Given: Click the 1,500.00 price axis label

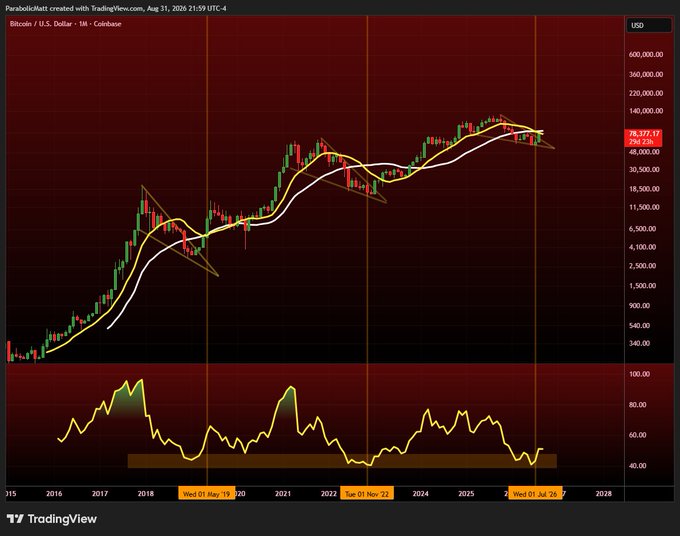Looking at the screenshot, I should point(642,285).
